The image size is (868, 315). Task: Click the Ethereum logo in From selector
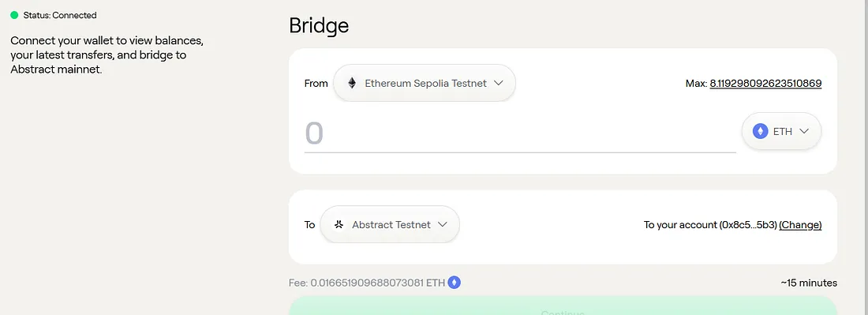[351, 83]
